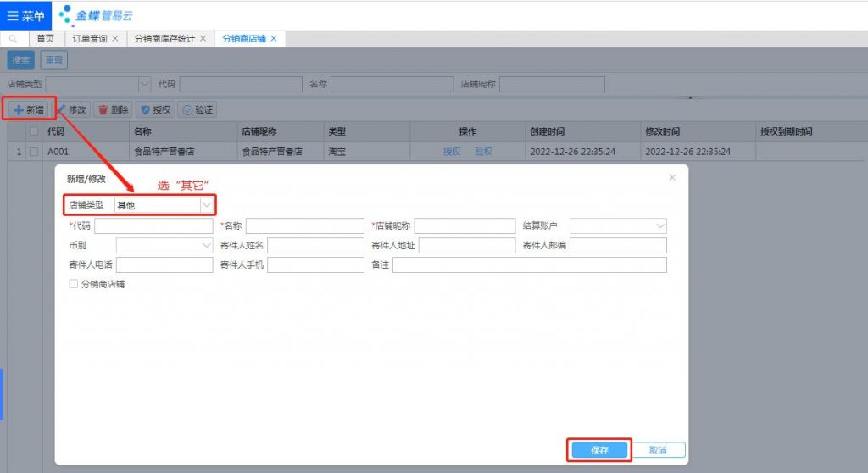Close the 新增/修改 dialog with X
The image size is (868, 473).
tap(672, 177)
